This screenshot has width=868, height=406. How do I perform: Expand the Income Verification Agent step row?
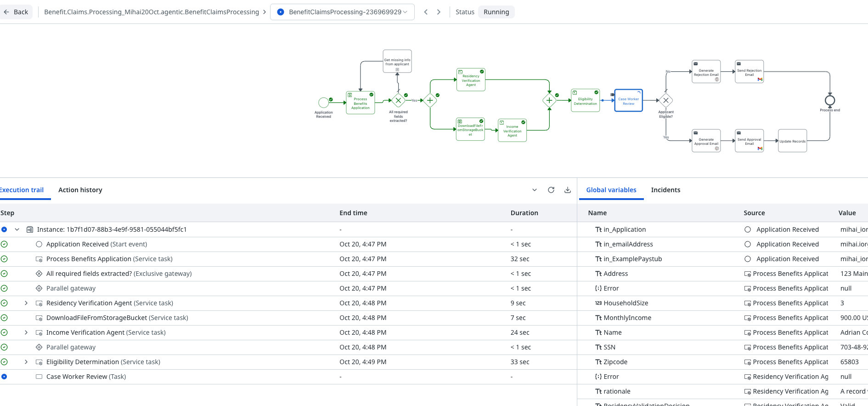pos(26,332)
